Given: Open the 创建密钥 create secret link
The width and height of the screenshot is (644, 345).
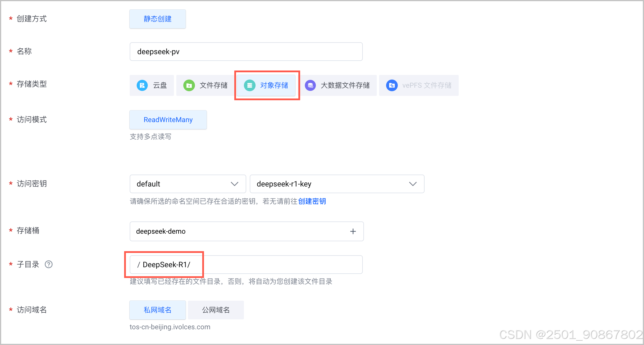Looking at the screenshot, I should (x=312, y=201).
